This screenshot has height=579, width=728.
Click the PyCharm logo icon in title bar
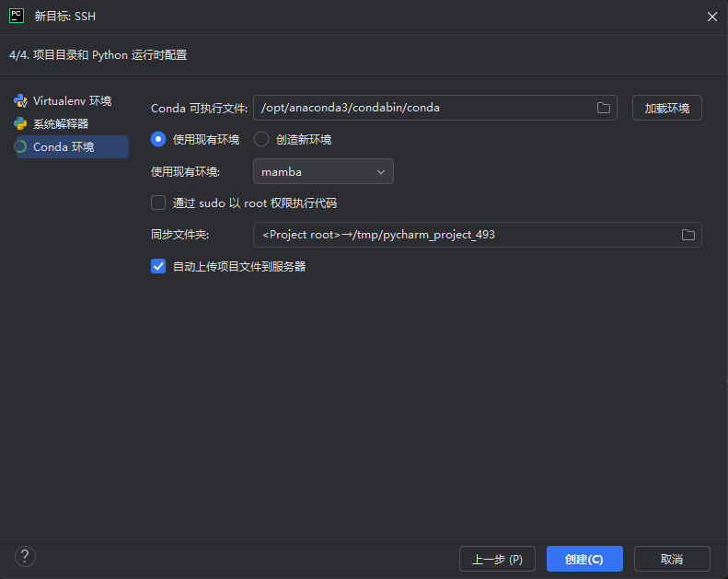pyautogui.click(x=17, y=16)
